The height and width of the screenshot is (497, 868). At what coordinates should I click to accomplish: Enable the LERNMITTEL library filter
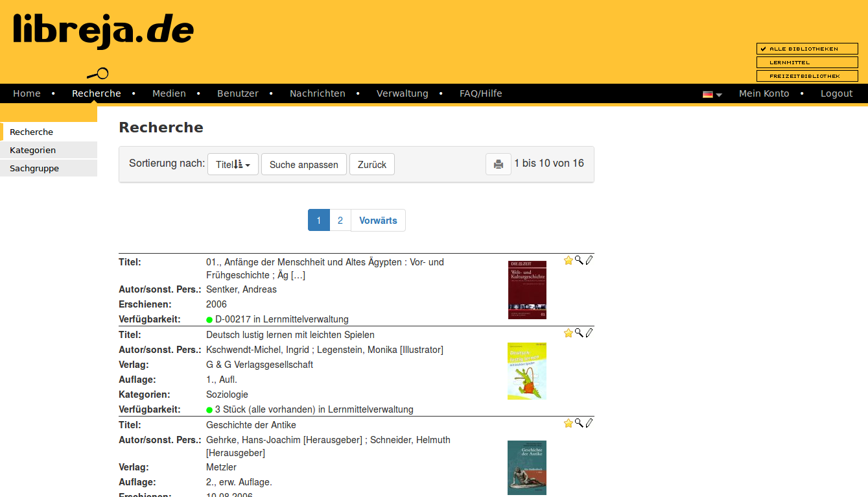(x=806, y=62)
